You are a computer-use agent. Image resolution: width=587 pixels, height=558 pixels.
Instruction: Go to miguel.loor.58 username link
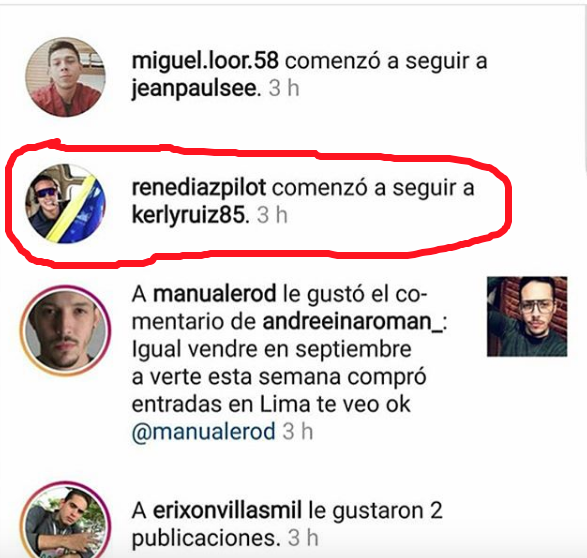205,61
